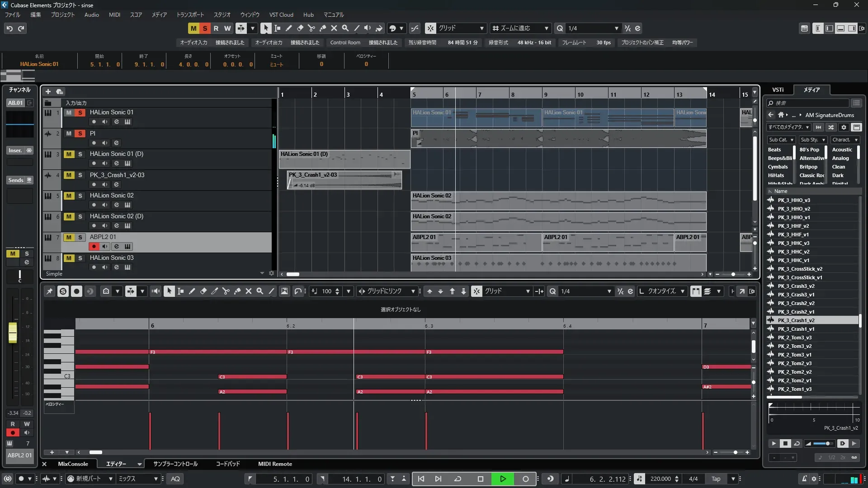Select the Eraser tool in top toolbar
868x488 pixels.
click(300, 28)
